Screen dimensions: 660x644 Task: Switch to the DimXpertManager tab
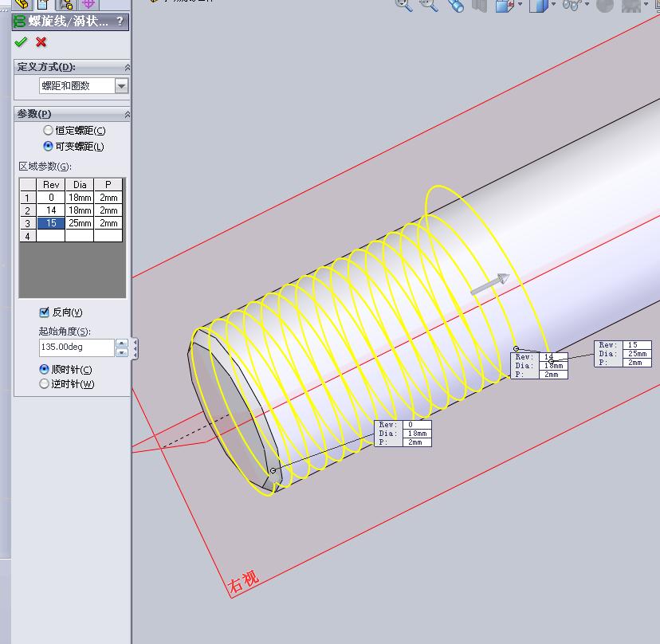88,4
